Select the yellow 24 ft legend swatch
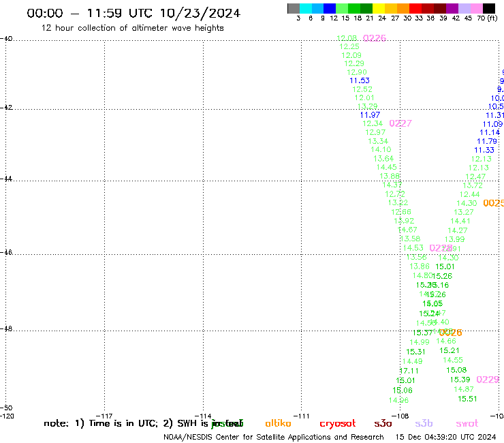 (379, 8)
